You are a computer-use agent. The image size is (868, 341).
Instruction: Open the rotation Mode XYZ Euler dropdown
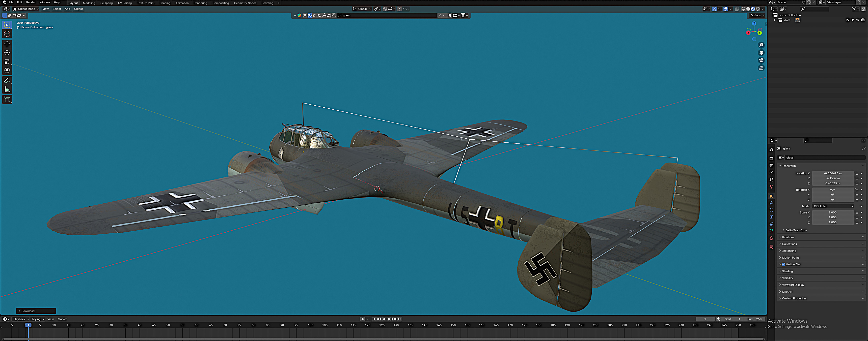point(833,206)
